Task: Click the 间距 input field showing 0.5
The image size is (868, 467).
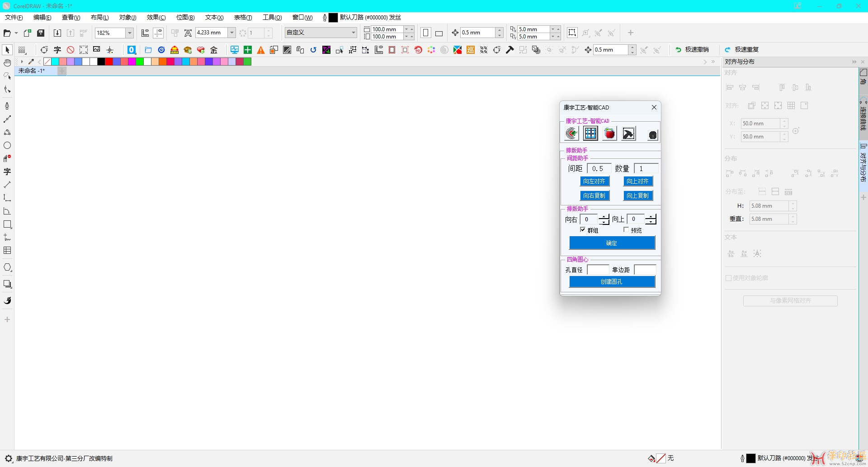Action: pos(599,168)
